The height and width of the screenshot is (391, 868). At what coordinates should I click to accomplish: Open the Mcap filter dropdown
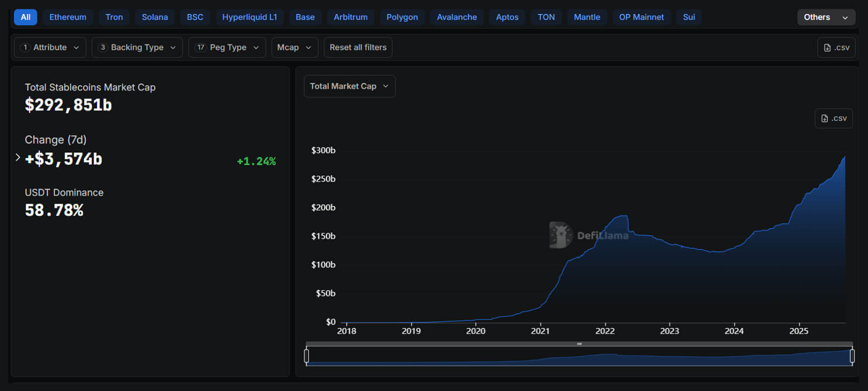point(294,47)
